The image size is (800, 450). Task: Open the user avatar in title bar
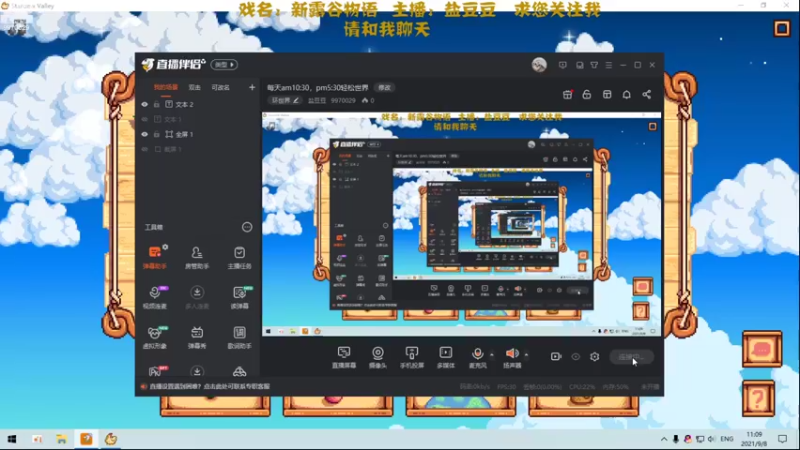539,65
